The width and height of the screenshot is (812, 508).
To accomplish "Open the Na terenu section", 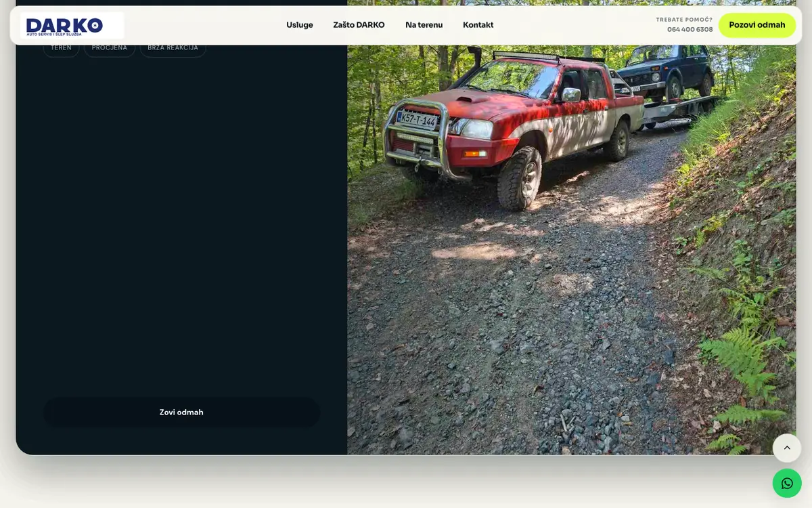I will (x=424, y=25).
